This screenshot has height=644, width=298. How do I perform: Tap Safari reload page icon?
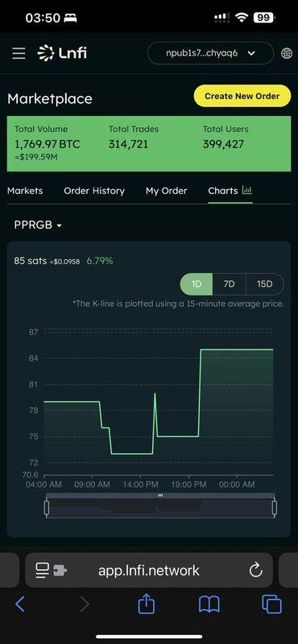point(255,570)
